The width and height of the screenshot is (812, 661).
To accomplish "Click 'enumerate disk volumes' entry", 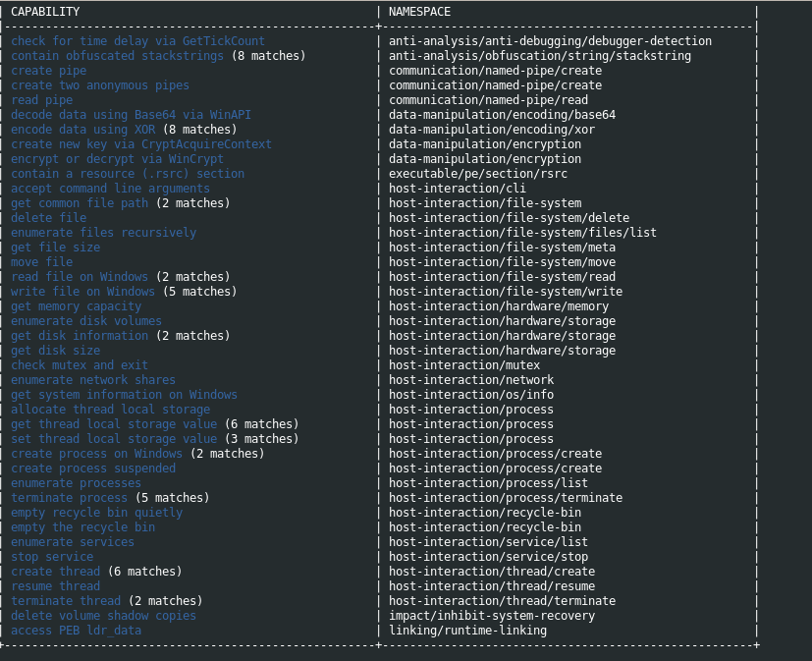I will (86, 320).
